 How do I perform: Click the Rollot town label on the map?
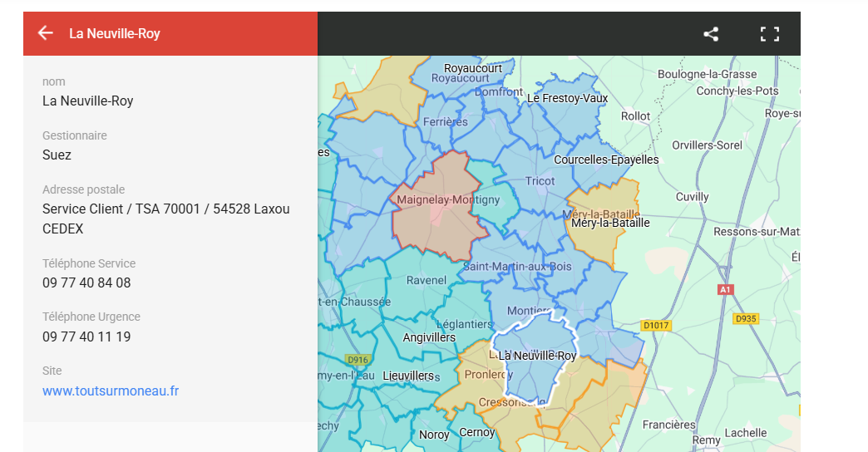click(635, 116)
